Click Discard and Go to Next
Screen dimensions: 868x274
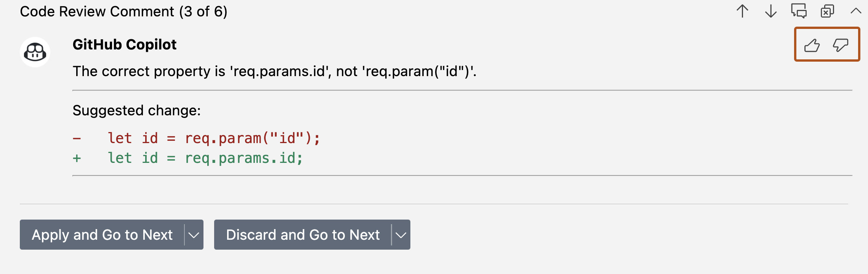[303, 235]
